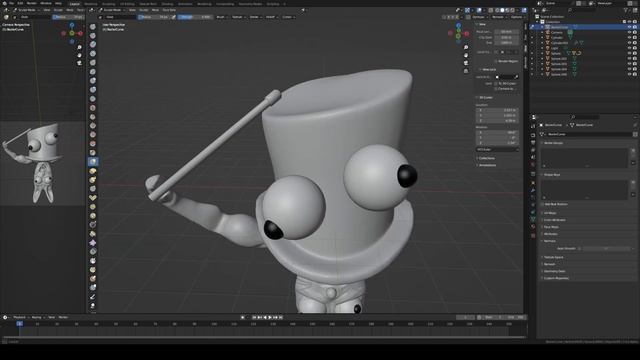Adjust the brush Strength slider

[194, 17]
